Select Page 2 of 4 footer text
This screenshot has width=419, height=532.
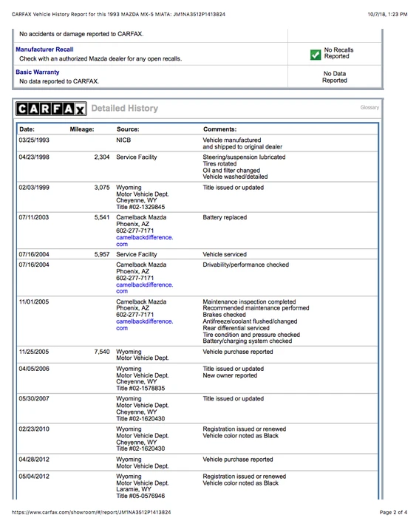pyautogui.click(x=393, y=512)
